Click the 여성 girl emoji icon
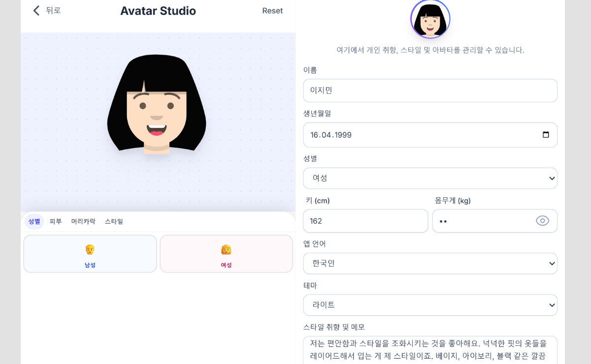 pos(226,249)
